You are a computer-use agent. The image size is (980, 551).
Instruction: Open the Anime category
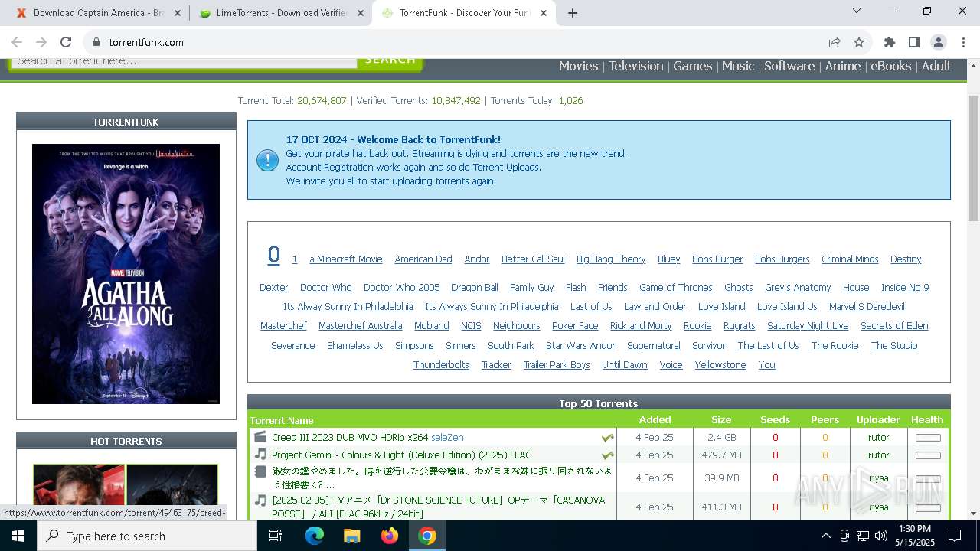click(x=843, y=66)
